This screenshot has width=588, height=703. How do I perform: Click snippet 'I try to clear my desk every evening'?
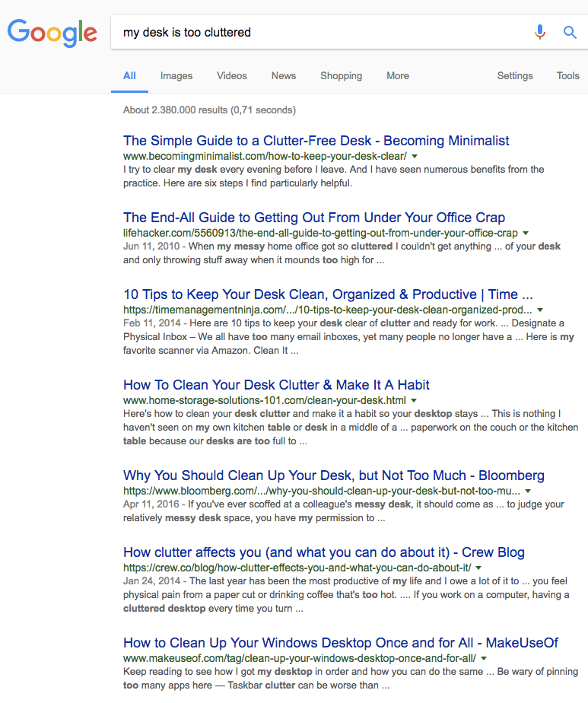point(333,177)
